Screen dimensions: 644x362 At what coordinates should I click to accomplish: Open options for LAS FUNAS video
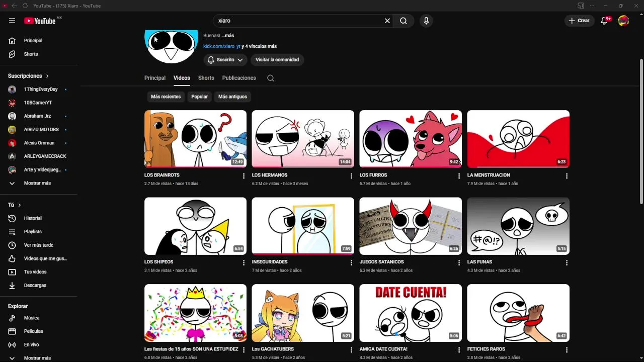coord(567,262)
